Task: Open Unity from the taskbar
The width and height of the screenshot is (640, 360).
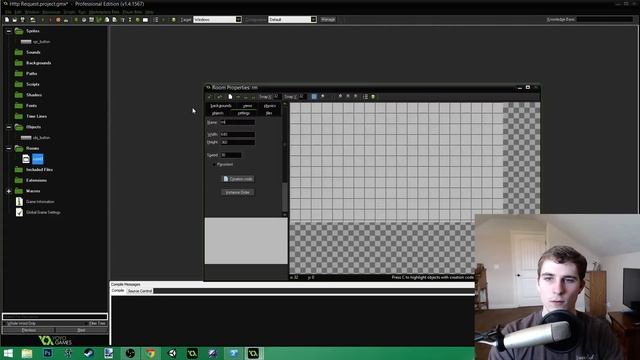Action: [172, 353]
